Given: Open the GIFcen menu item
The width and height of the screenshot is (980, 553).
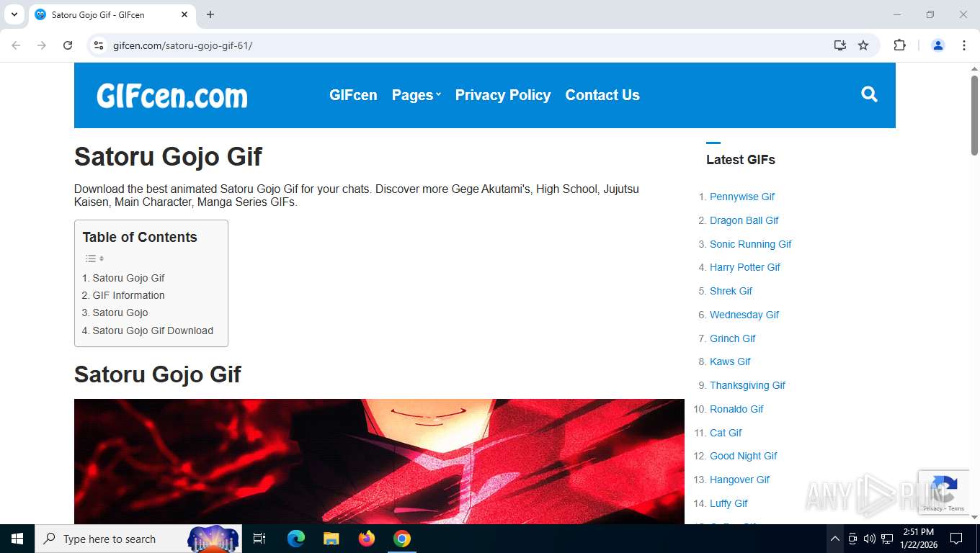Looking at the screenshot, I should [x=353, y=95].
